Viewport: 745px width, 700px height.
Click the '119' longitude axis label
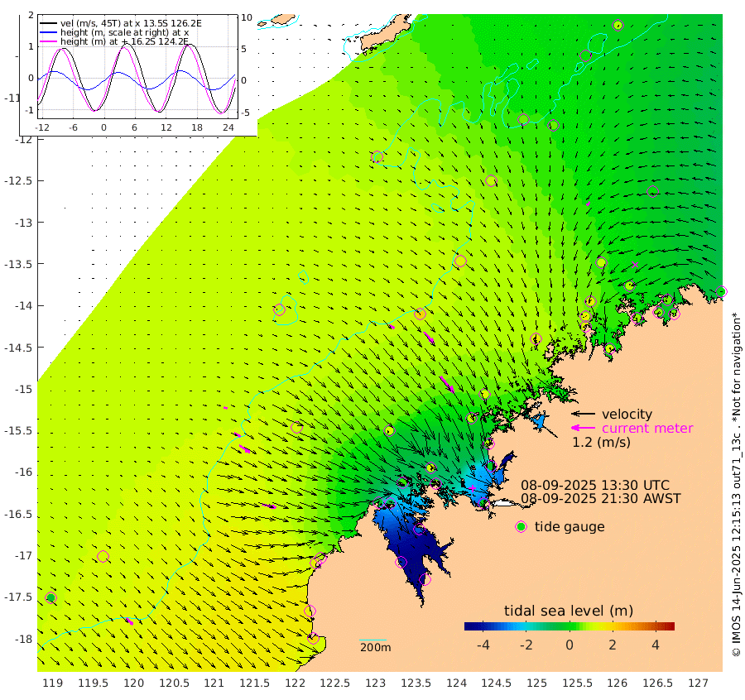(52, 683)
